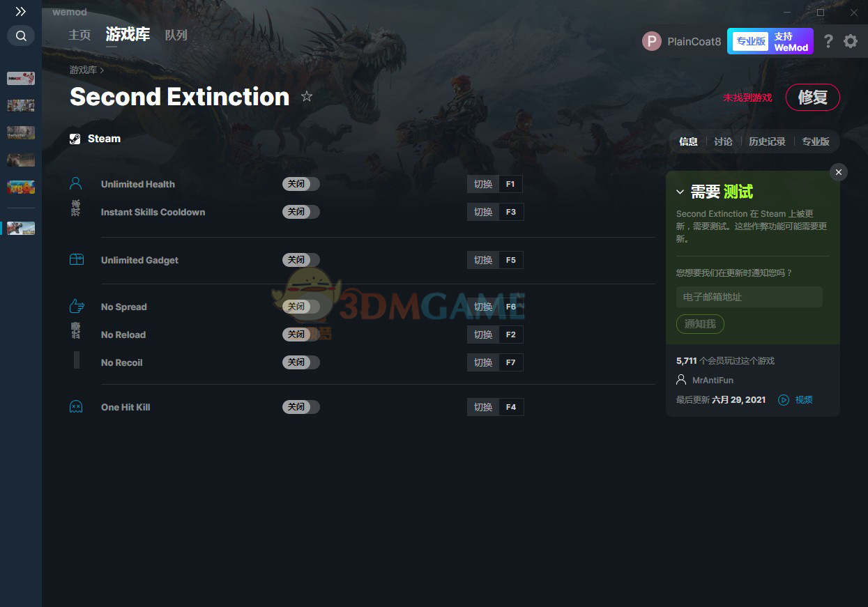Click the 切换 F7 hotkey for No Recoil
The image size is (868, 607).
point(495,362)
